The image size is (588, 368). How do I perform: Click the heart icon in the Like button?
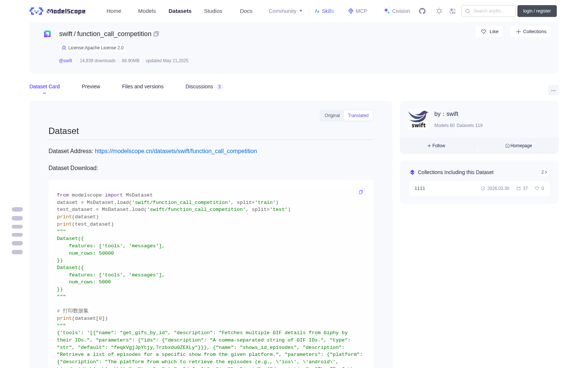pos(484,32)
